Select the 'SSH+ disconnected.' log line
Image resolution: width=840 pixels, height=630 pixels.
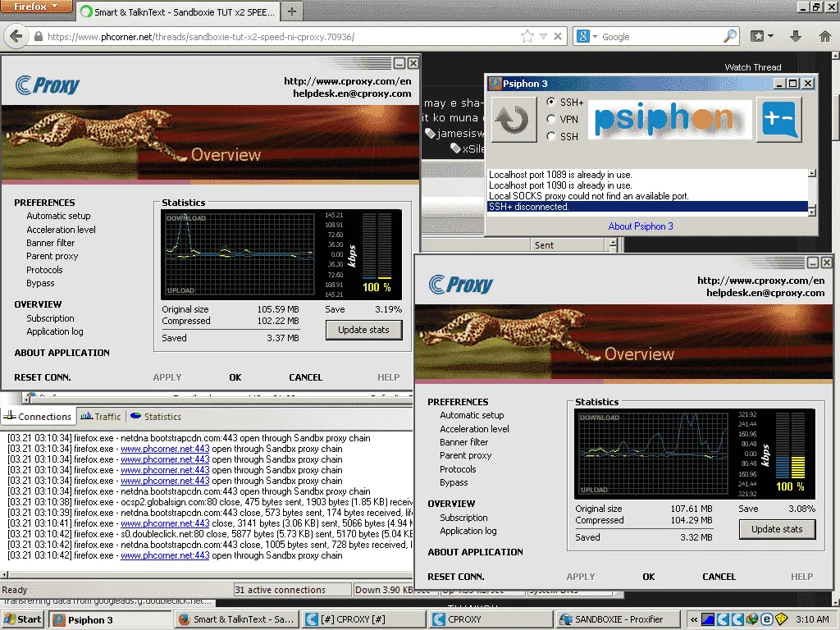tap(648, 207)
